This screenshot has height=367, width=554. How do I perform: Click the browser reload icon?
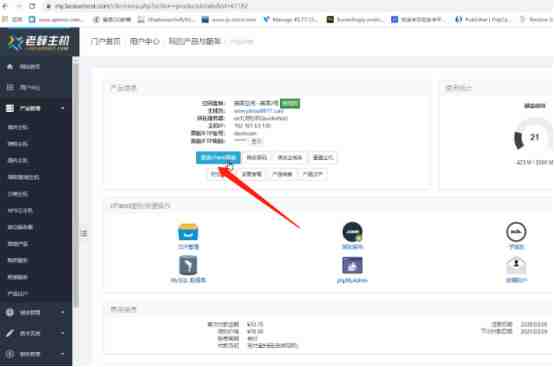point(32,6)
